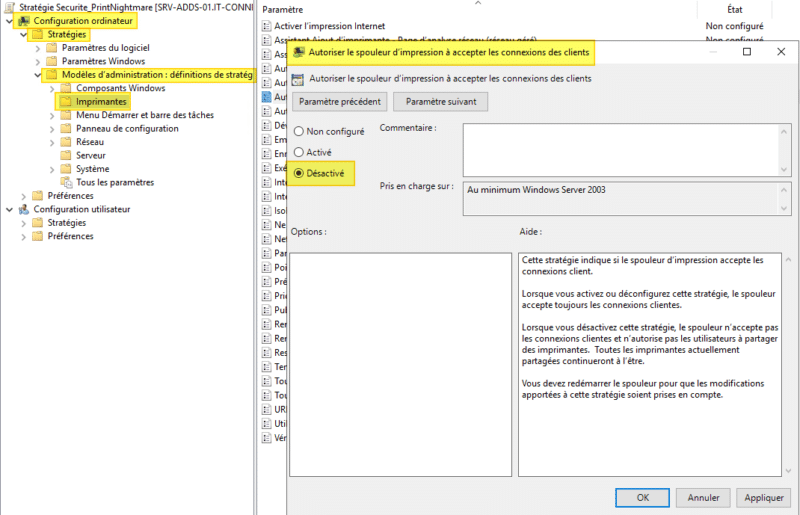Click the setting icon beside dialog heading
This screenshot has height=515, width=800.
tap(297, 79)
